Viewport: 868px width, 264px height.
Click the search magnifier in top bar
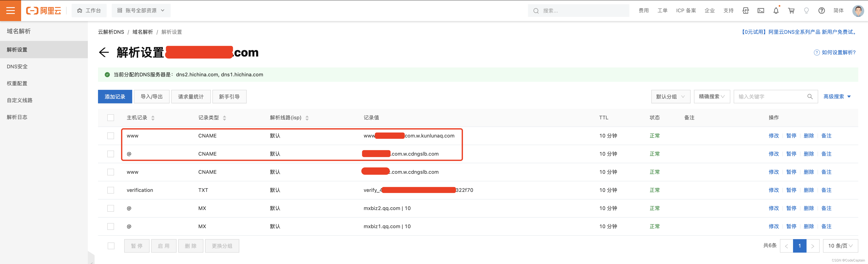pyautogui.click(x=536, y=11)
